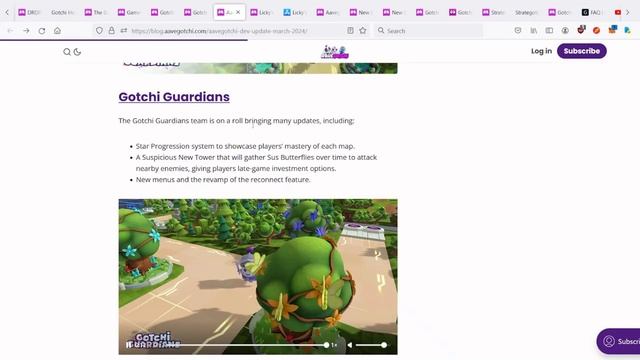Open the tracking protection shield icon
This screenshot has height=360, width=640.
99,31
